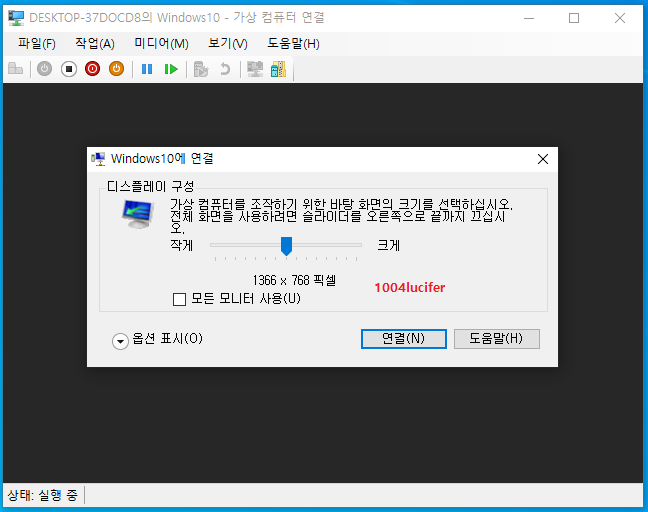Click the dialog title bar icon
This screenshot has height=512, width=648.
[98, 159]
